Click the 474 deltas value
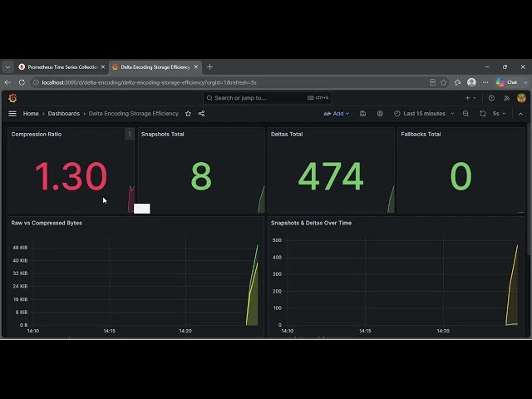Viewport: 532px width, 399px height. click(x=331, y=176)
